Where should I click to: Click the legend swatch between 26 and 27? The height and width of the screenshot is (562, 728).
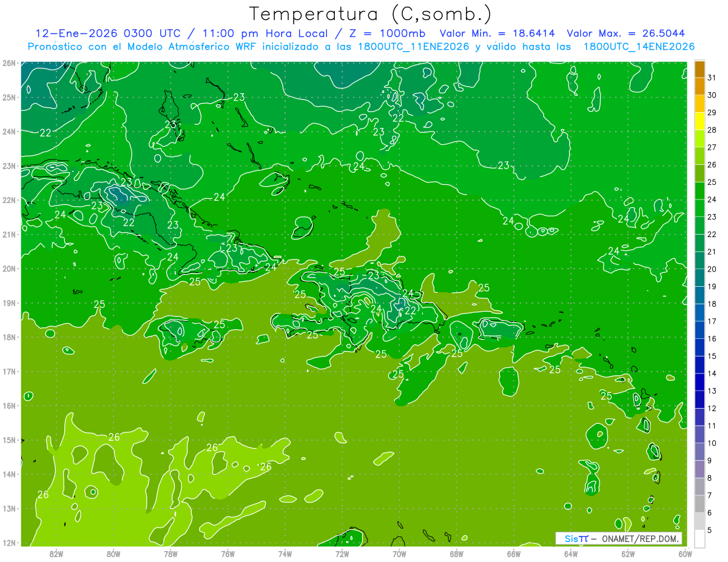click(699, 156)
